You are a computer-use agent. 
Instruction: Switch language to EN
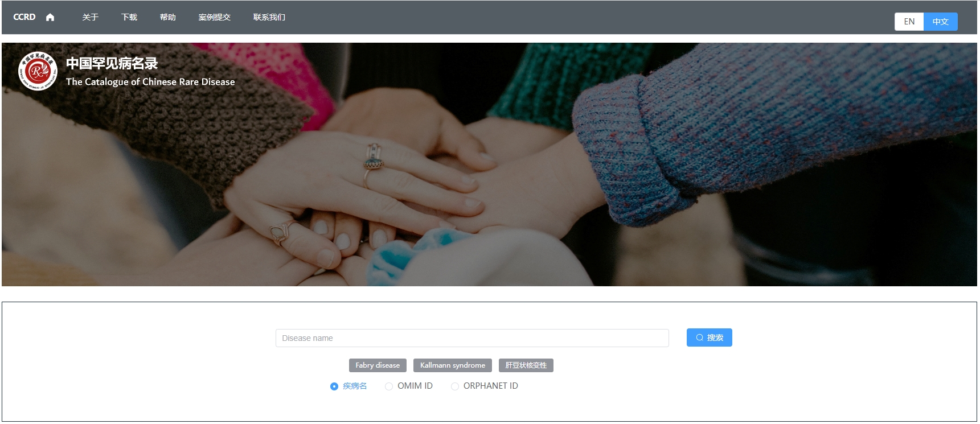tap(909, 22)
